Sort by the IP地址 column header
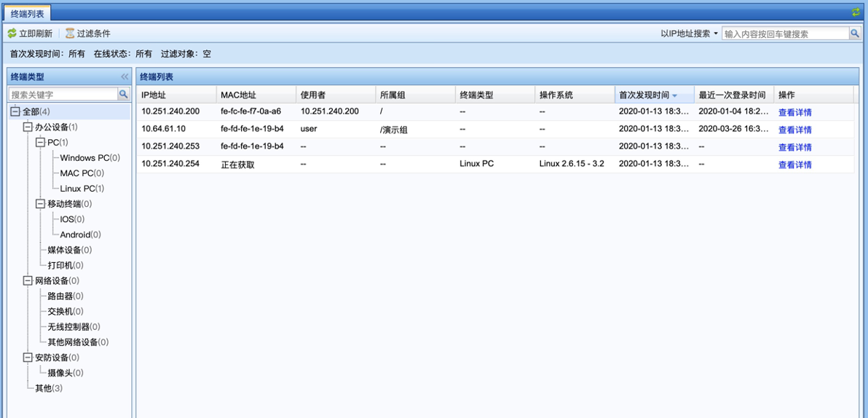Image resolution: width=868 pixels, height=418 pixels. (154, 95)
